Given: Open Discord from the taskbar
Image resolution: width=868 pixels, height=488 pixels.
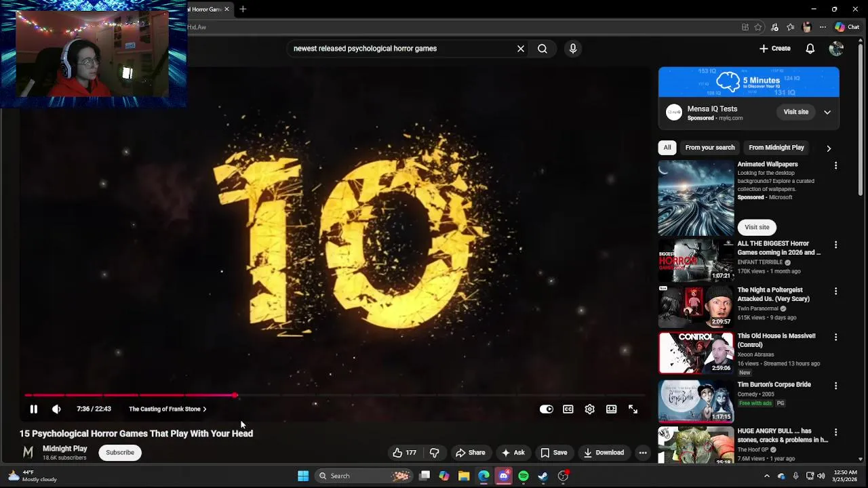Looking at the screenshot, I should pos(504,476).
